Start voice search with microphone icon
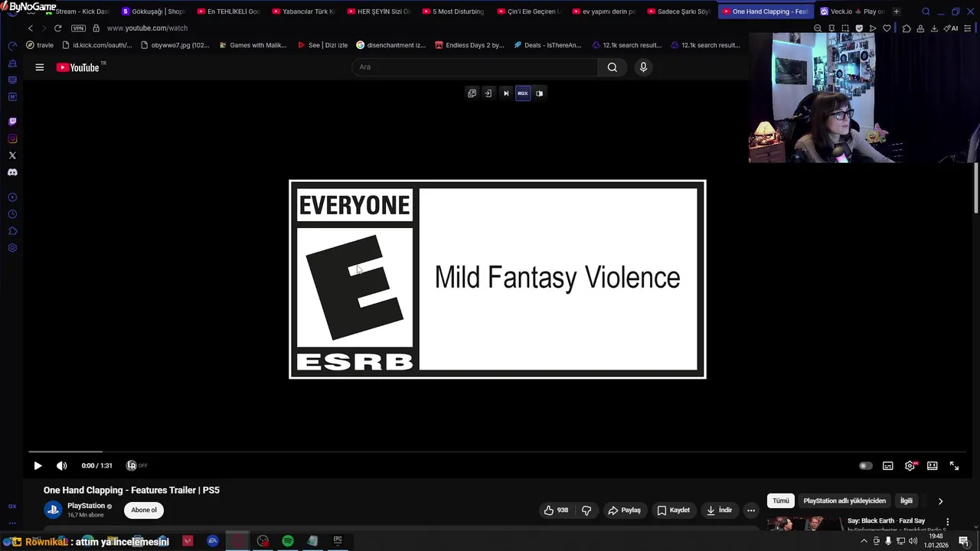Image resolution: width=980 pixels, height=551 pixels. coord(643,67)
